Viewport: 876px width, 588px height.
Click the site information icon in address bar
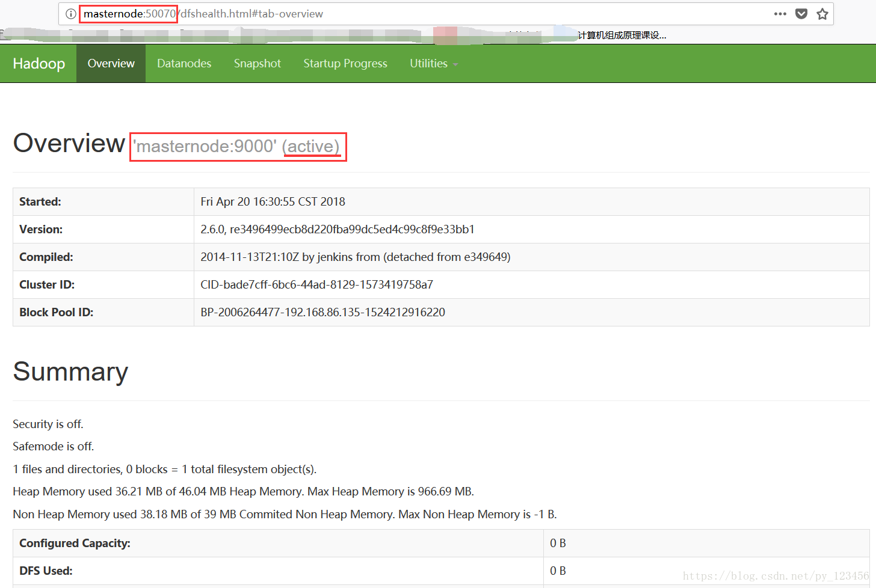pos(70,14)
